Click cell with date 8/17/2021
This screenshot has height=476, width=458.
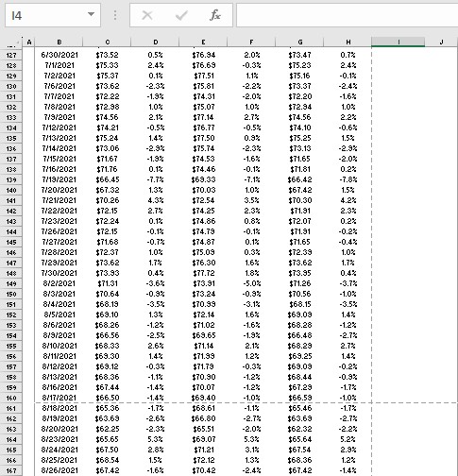(x=59, y=398)
